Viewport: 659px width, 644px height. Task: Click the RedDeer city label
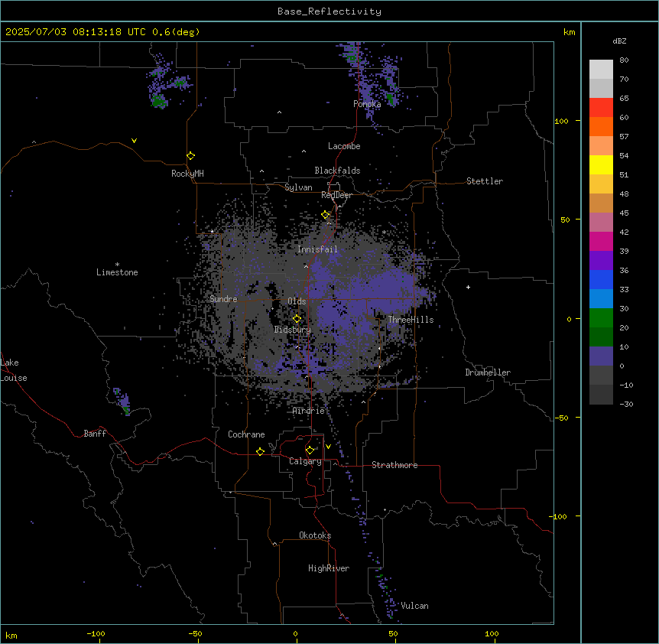coord(336,195)
